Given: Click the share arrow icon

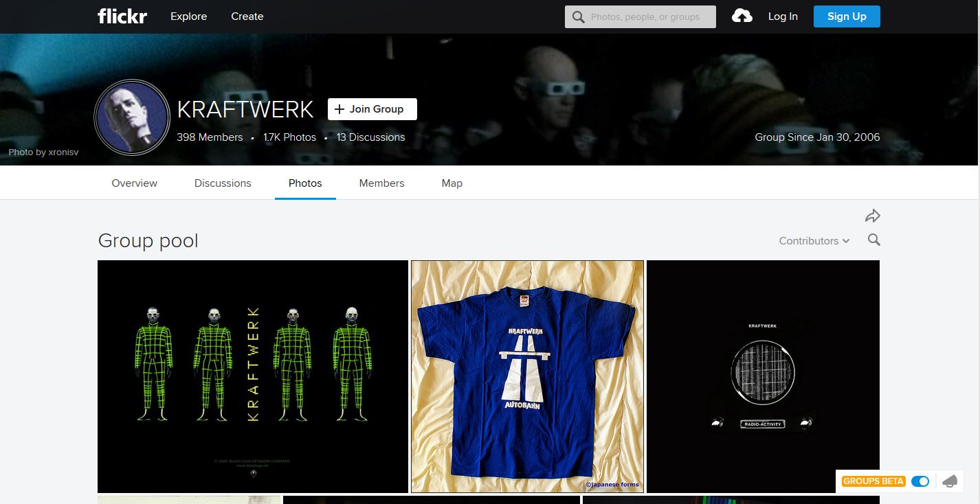Looking at the screenshot, I should tap(873, 216).
